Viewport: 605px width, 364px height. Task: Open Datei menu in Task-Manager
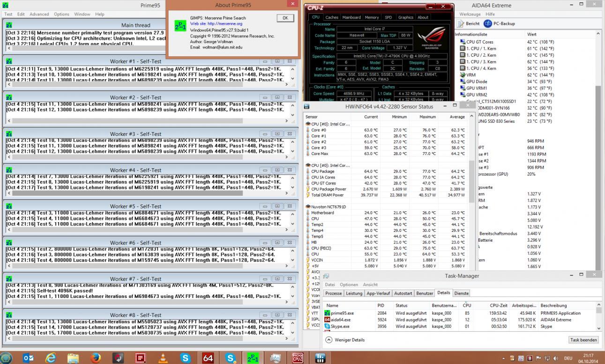tap(330, 284)
